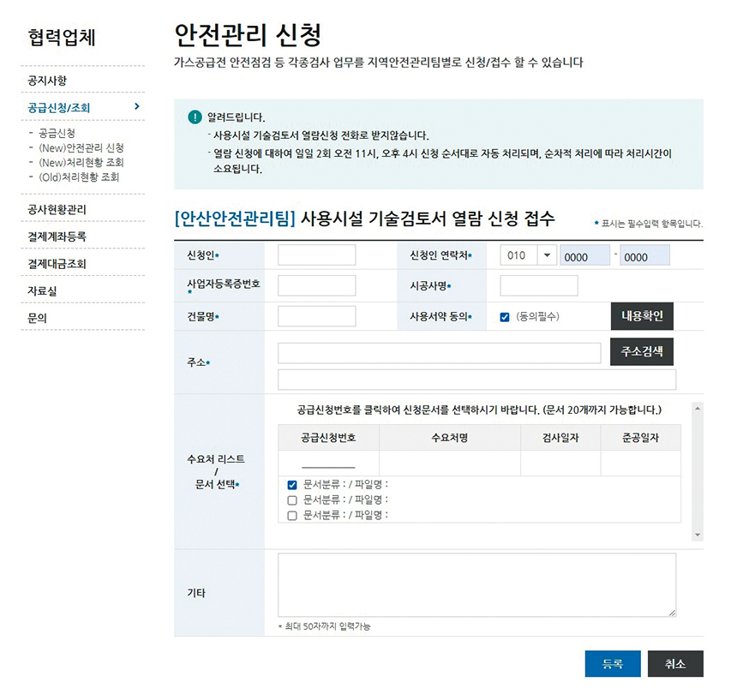Open 공지사항 in the sidebar
The height and width of the screenshot is (700, 737).
47,81
